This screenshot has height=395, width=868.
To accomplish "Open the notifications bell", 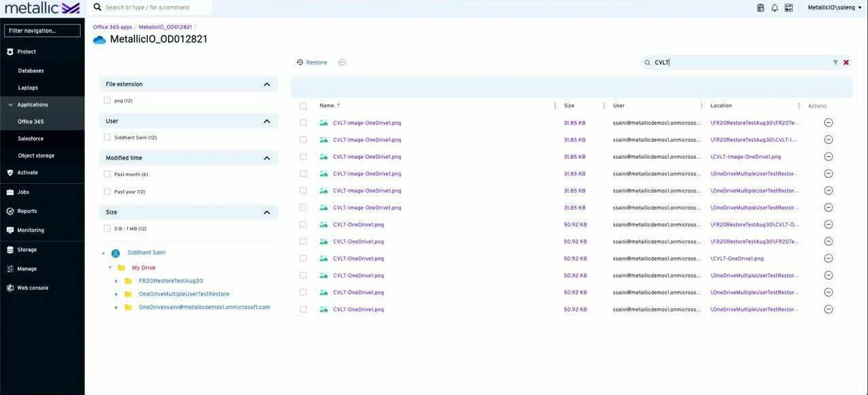I will 774,7.
